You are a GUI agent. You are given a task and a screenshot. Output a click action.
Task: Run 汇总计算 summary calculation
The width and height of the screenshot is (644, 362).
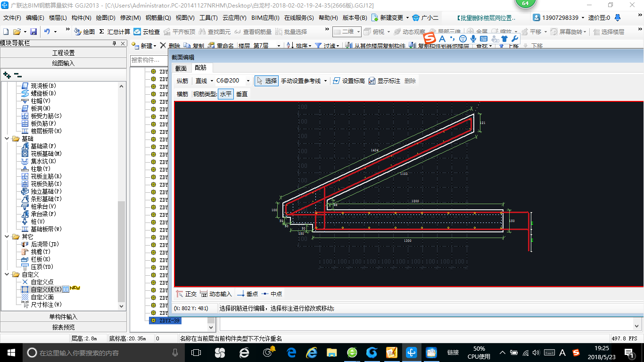tap(115, 32)
